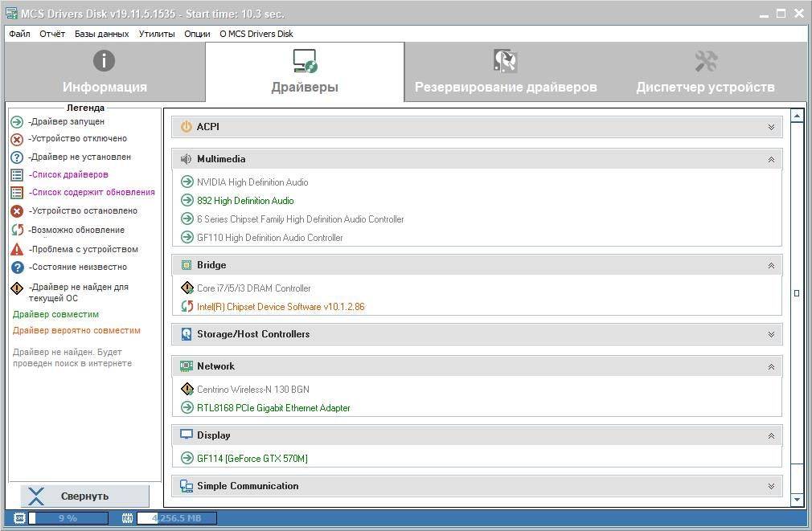Click the CPU chip status bar icon
The height and width of the screenshot is (531, 812).
(19, 518)
